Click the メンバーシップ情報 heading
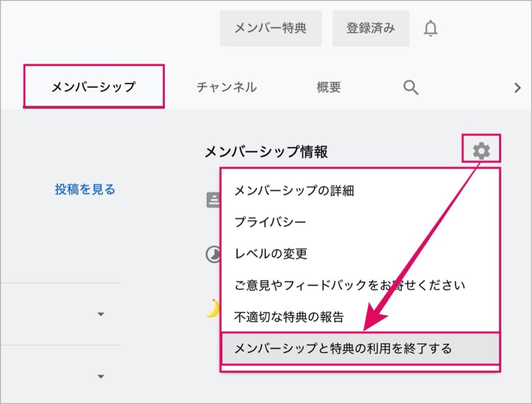The image size is (532, 404). [267, 152]
